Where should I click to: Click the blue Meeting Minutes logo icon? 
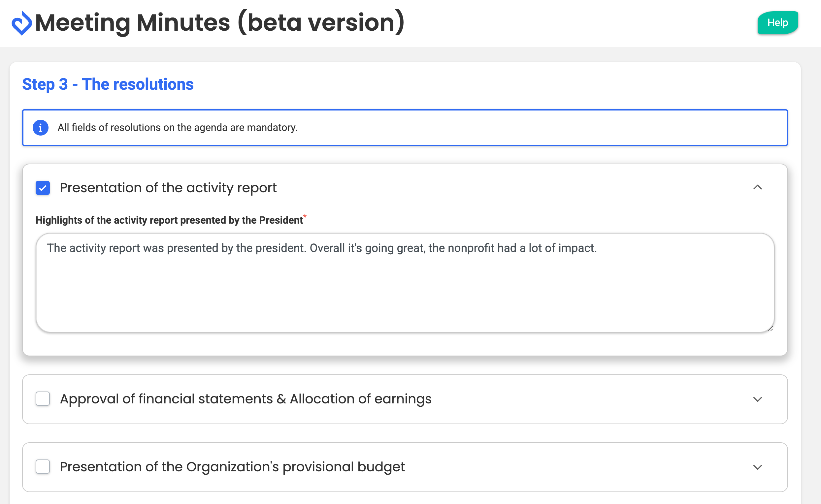[22, 23]
